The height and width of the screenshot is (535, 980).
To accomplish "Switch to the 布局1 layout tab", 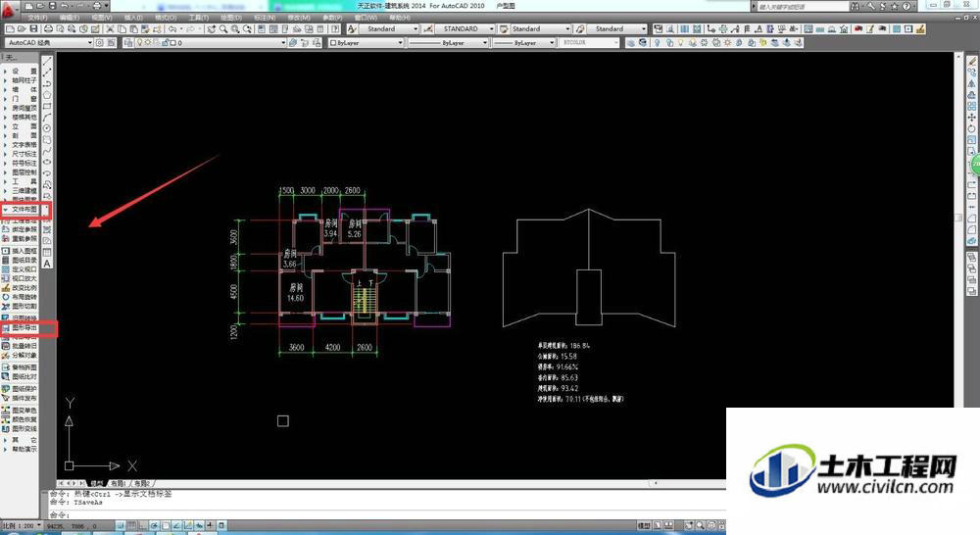I will click(x=119, y=483).
